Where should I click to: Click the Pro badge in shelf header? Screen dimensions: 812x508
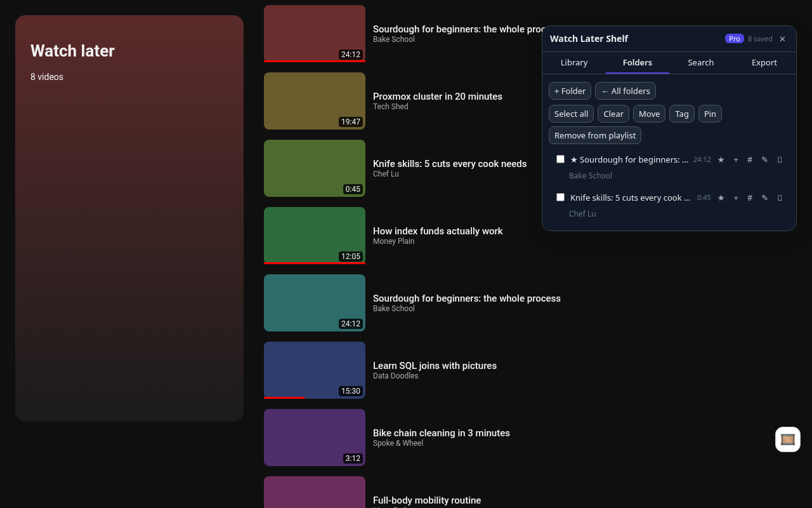pos(735,39)
